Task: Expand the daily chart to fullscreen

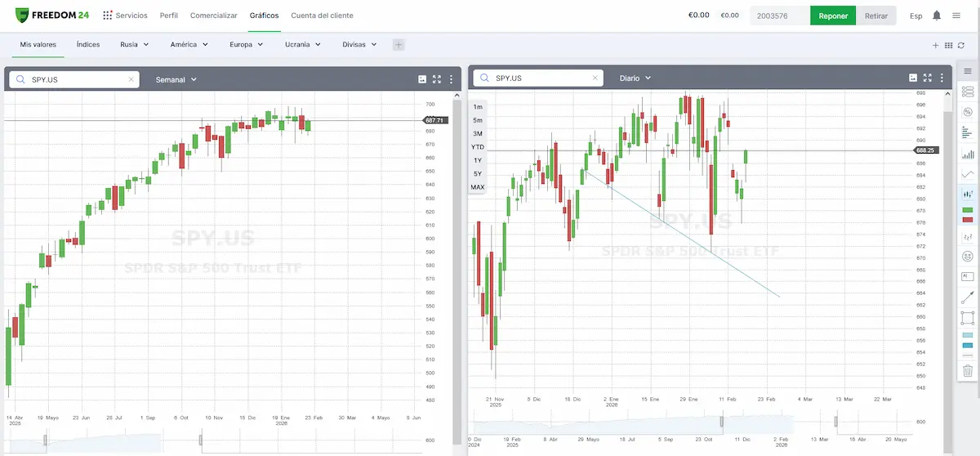Action: [x=927, y=78]
